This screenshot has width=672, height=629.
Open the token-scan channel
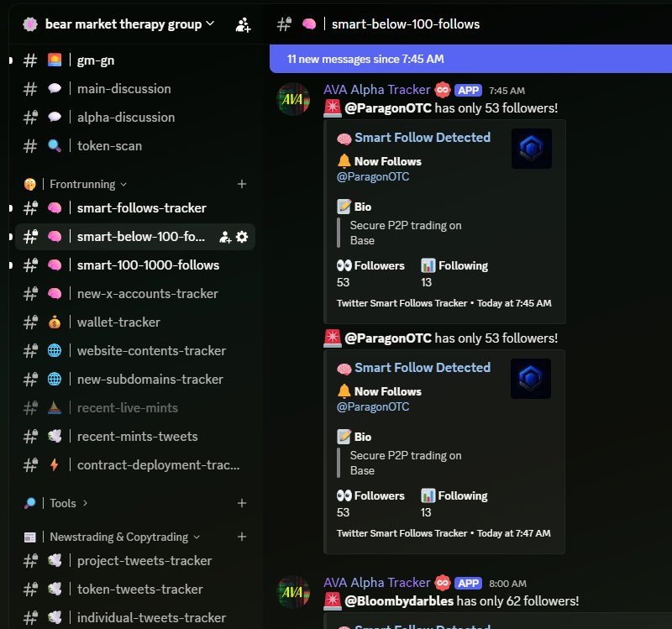[x=135, y=146]
